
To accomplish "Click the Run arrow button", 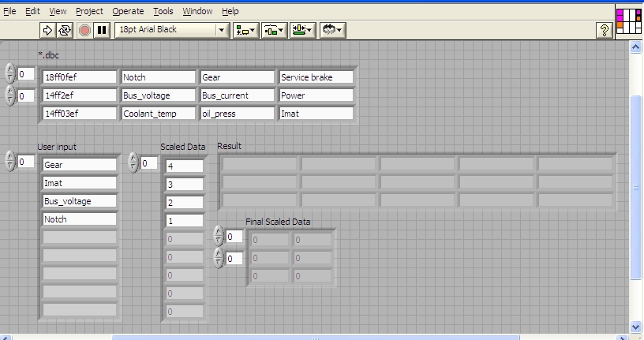I will point(47,30).
